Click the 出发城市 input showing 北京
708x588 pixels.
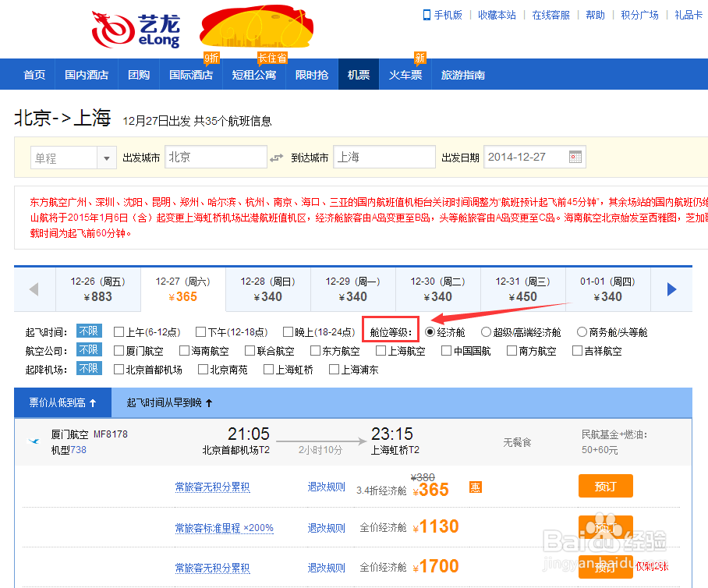[216, 157]
